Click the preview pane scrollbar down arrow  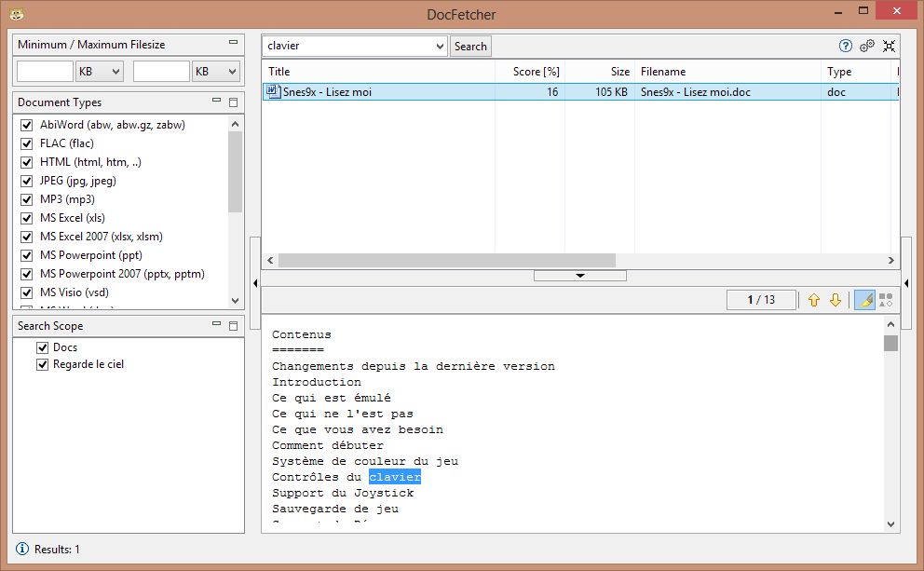[x=891, y=523]
